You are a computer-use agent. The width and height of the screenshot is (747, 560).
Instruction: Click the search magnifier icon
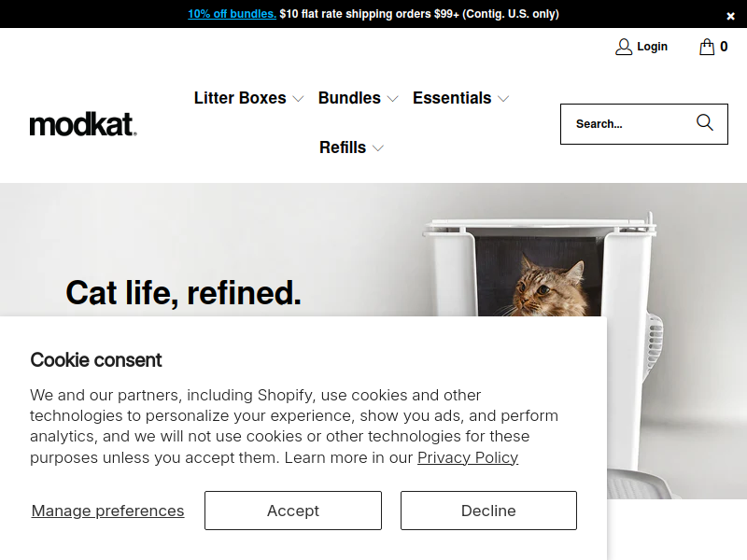[x=705, y=123]
